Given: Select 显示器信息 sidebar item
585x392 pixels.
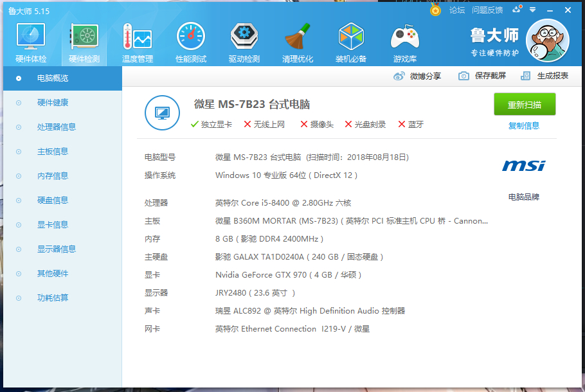Looking at the screenshot, I should point(63,249).
